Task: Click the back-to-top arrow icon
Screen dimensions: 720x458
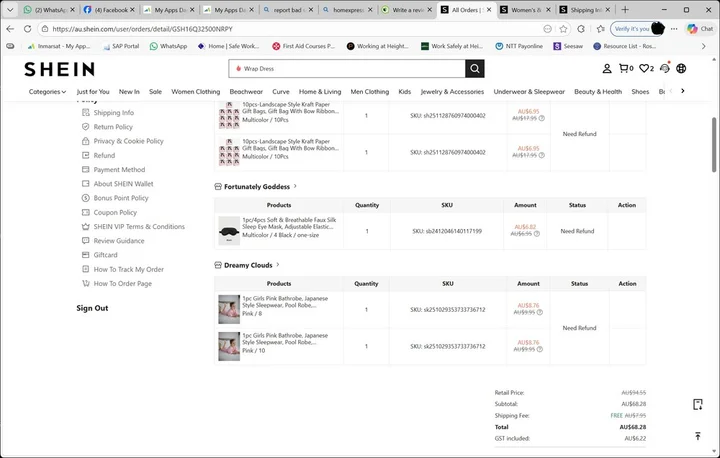Action: pyautogui.click(x=698, y=436)
